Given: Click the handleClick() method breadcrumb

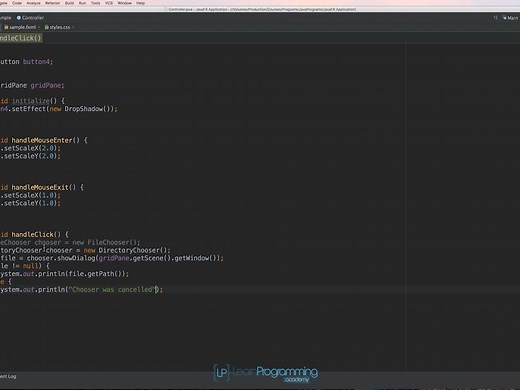Looking at the screenshot, I should pos(20,38).
